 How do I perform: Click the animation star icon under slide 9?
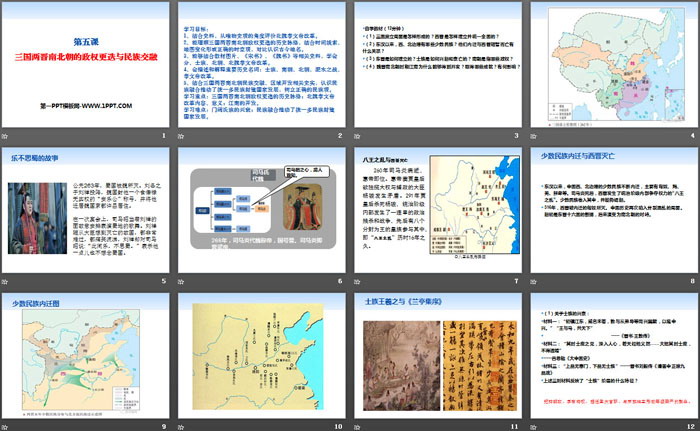[5, 427]
